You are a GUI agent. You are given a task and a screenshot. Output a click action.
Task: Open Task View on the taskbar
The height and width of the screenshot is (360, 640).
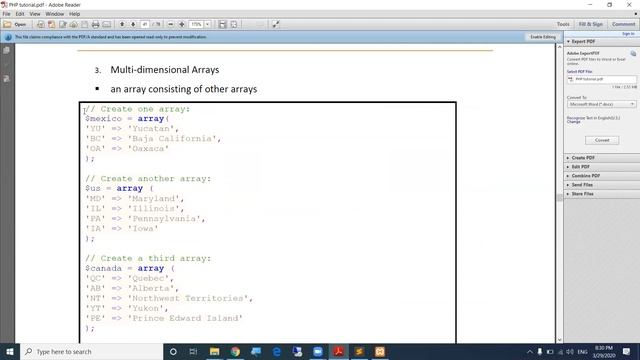tap(193, 351)
